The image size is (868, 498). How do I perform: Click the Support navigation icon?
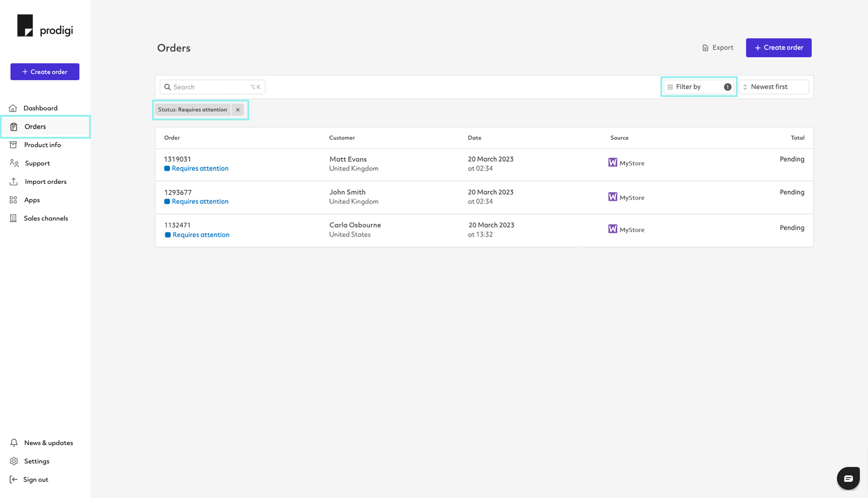pos(14,163)
